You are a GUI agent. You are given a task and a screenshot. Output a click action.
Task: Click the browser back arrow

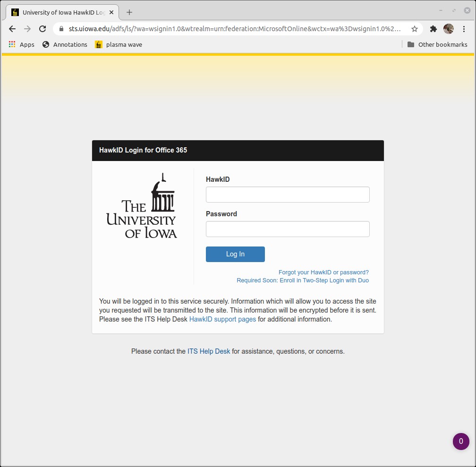click(x=12, y=29)
